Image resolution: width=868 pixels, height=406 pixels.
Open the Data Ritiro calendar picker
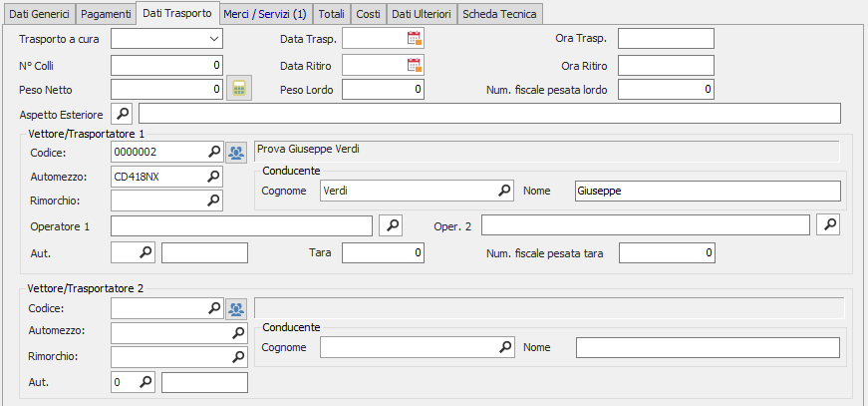(415, 65)
